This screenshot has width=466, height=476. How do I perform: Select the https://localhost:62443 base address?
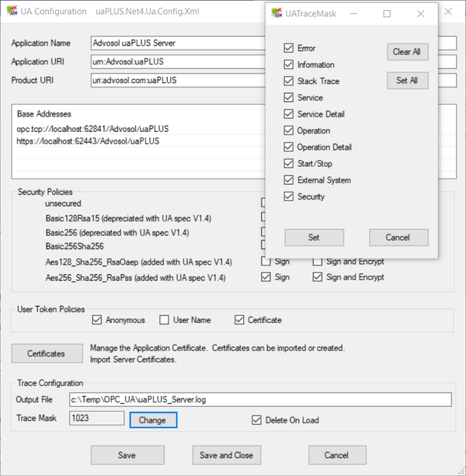(x=88, y=141)
